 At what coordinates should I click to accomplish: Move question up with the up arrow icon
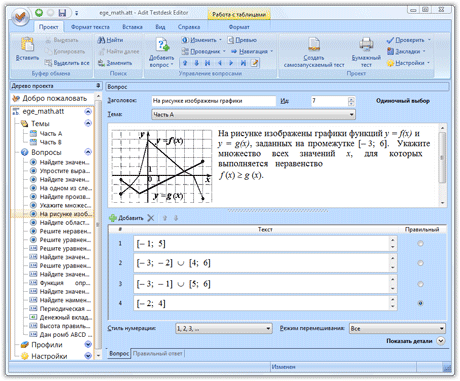coord(185,63)
